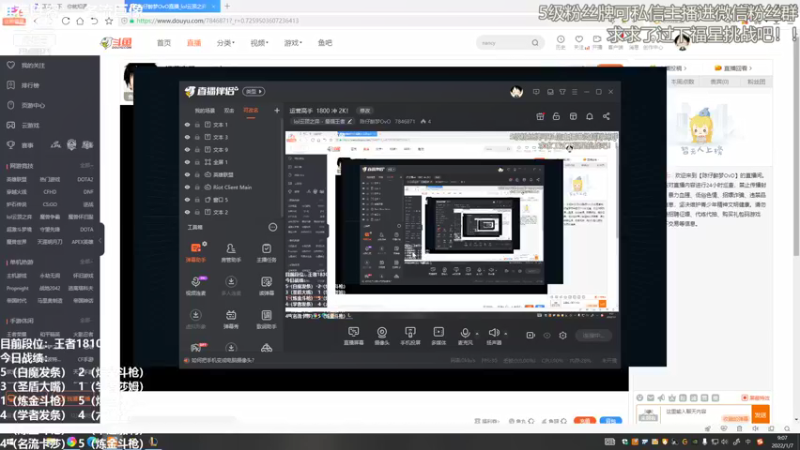Open the 鱼吧 nav item on Douyu
This screenshot has width=800, height=450.
click(x=325, y=43)
